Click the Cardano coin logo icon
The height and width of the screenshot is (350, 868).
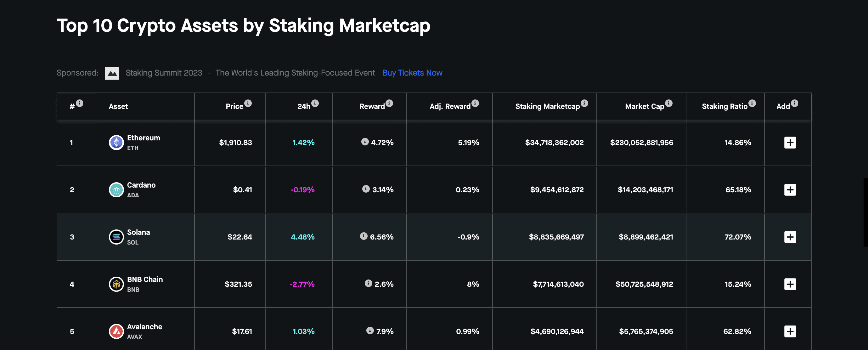(116, 190)
